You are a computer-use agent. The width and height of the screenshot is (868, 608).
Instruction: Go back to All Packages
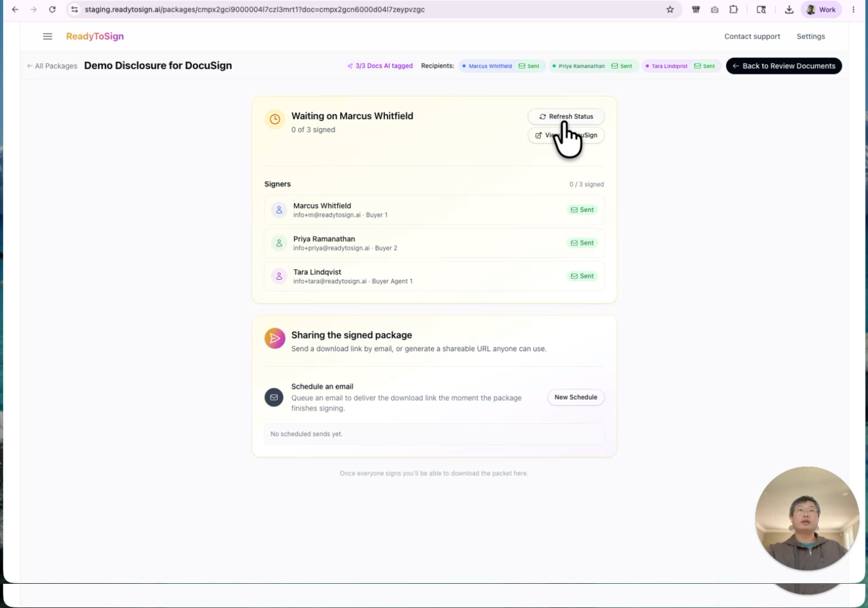tap(52, 66)
